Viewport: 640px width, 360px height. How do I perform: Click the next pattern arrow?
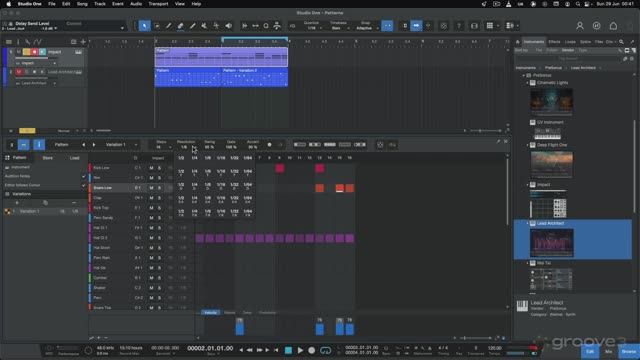(x=94, y=144)
